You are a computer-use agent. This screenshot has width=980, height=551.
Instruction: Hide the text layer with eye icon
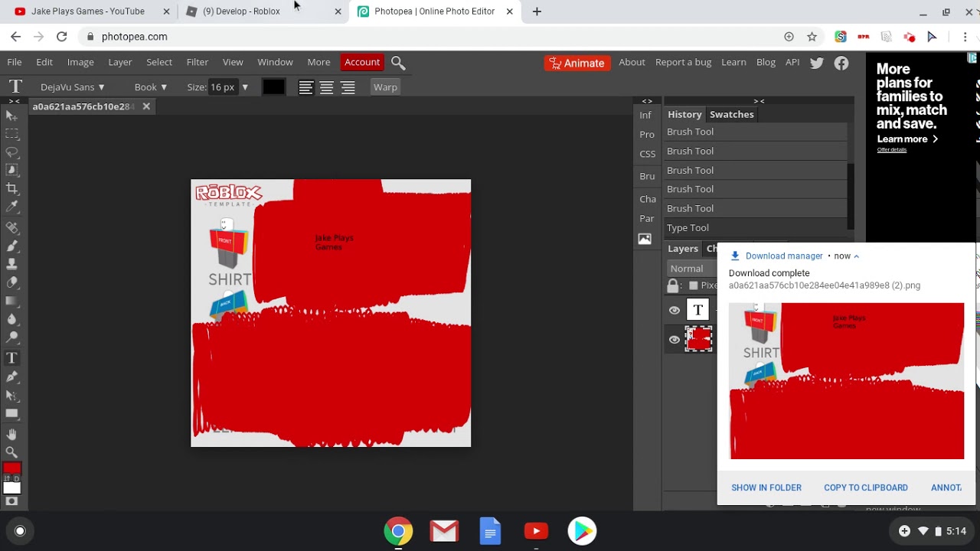(674, 310)
